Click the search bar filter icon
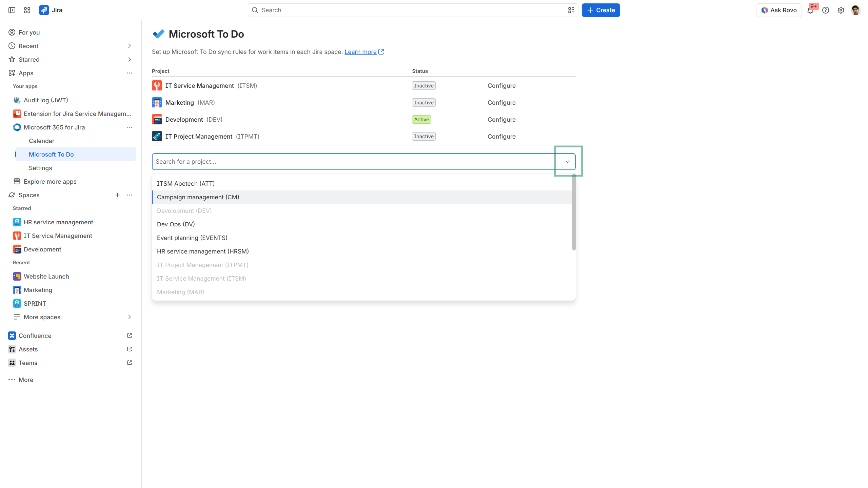 [571, 10]
